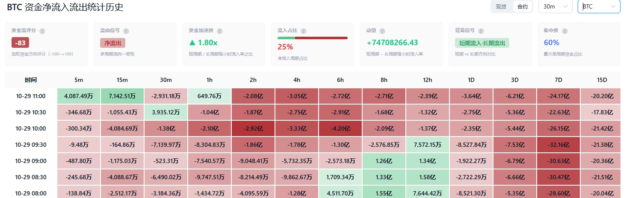Click help icon next to 动量

(382, 31)
